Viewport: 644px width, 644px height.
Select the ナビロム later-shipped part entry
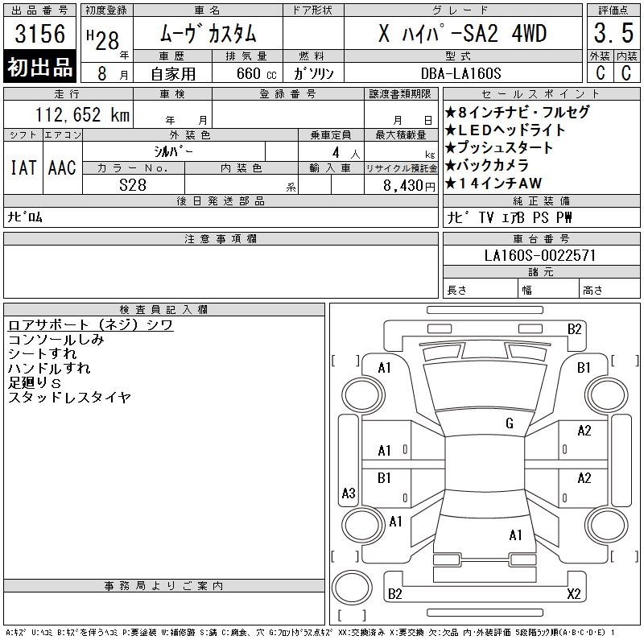(x=25, y=217)
